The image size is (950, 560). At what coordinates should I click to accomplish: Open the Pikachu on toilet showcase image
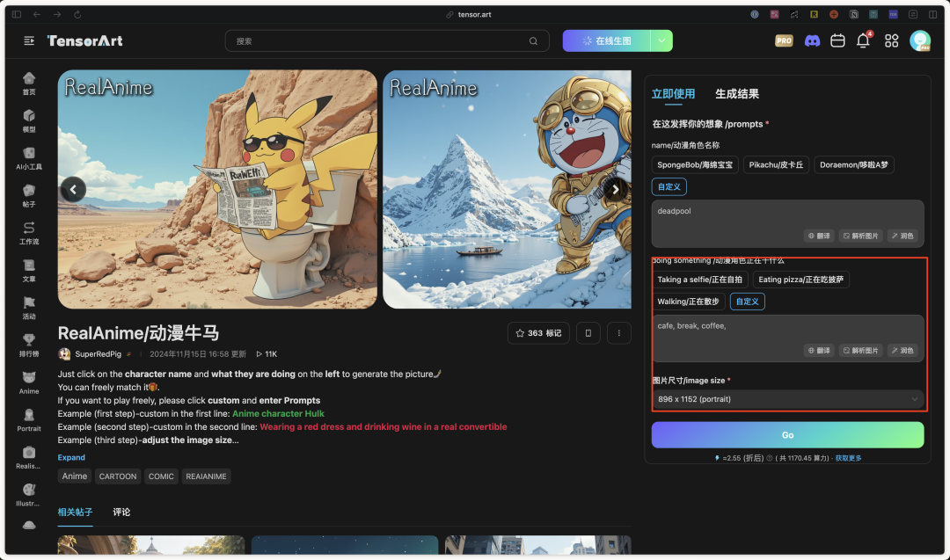(217, 189)
